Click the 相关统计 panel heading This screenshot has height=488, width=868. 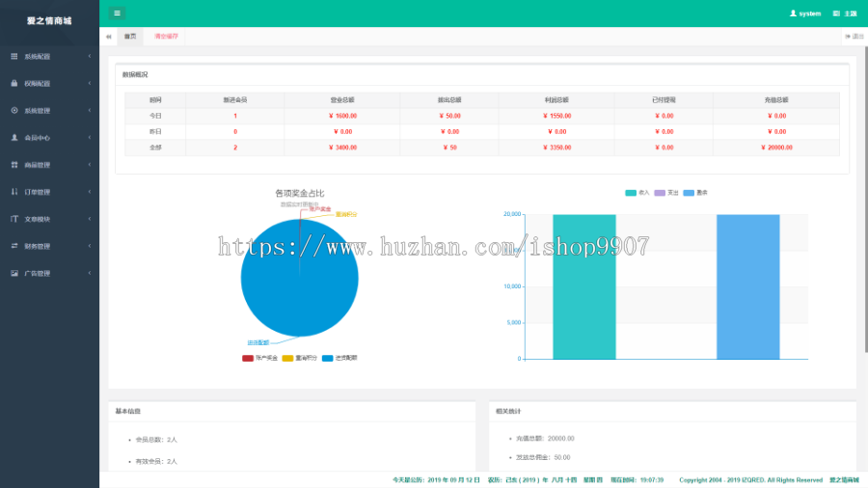508,412
